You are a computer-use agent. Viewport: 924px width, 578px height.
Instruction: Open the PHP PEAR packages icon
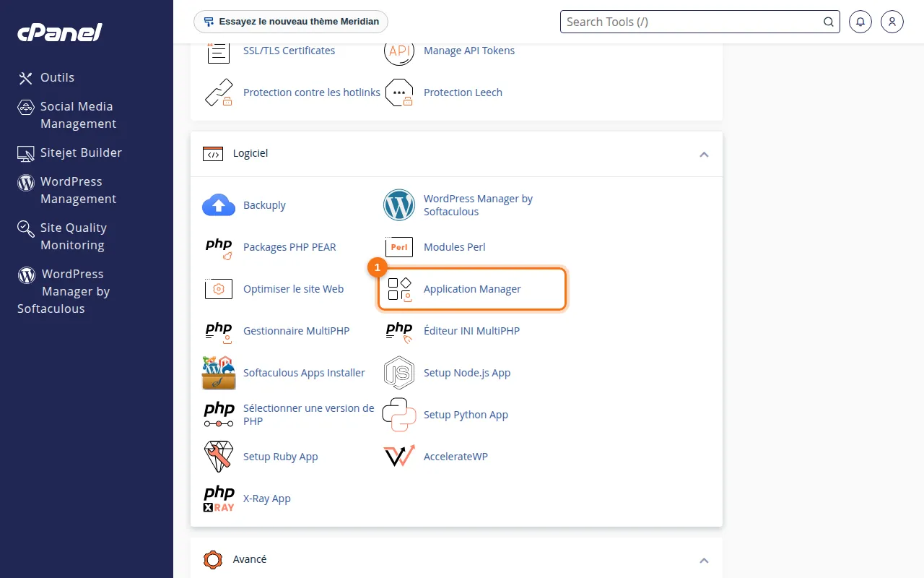pos(219,247)
